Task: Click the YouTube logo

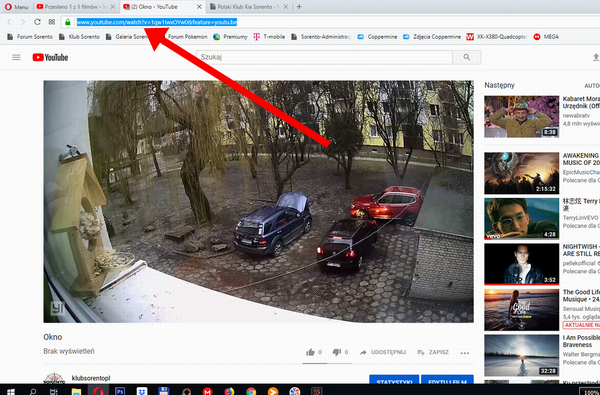Action: pyautogui.click(x=50, y=57)
